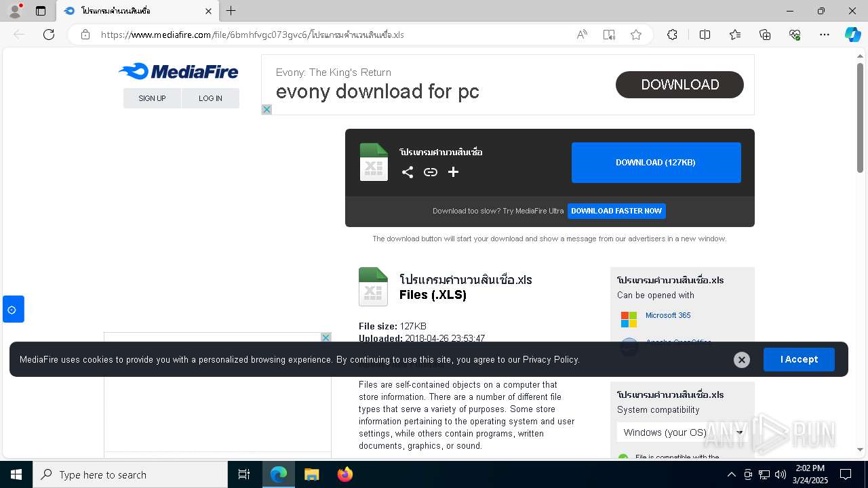This screenshot has height=488, width=868.
Task: Click the scrollbar up arrow
Action: click(860, 56)
